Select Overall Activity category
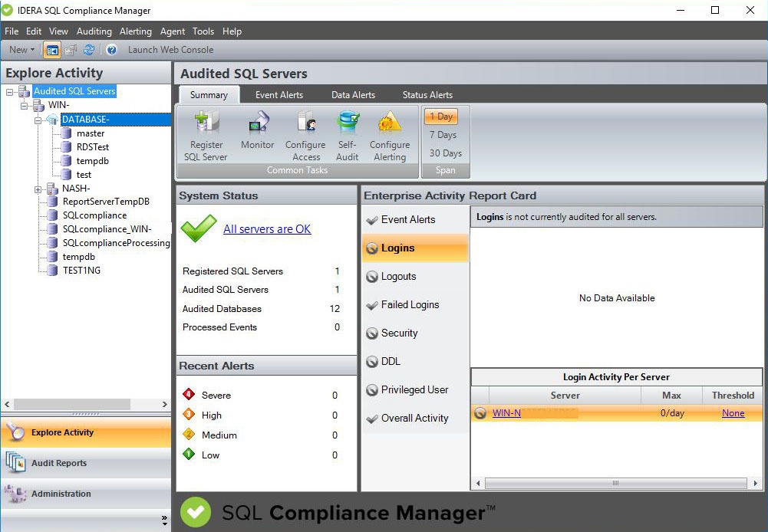 coord(415,419)
